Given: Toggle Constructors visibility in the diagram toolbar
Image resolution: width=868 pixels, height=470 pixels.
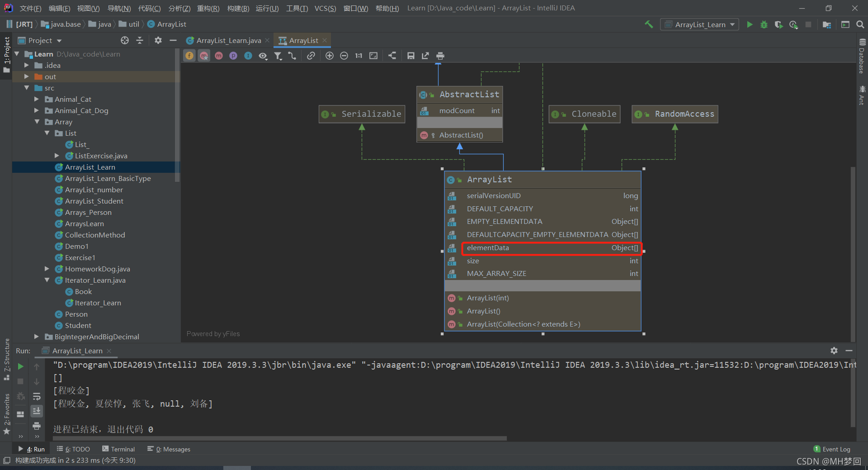Looking at the screenshot, I should [204, 56].
